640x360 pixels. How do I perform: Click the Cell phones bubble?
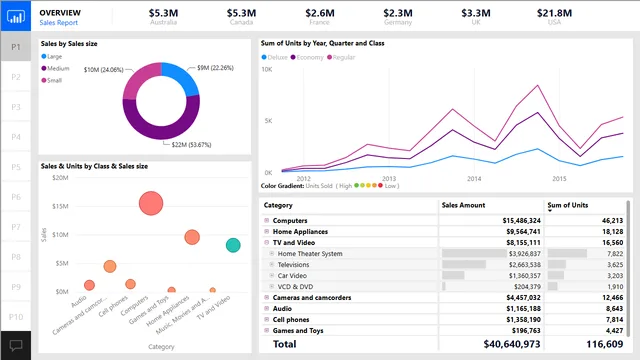point(130,284)
